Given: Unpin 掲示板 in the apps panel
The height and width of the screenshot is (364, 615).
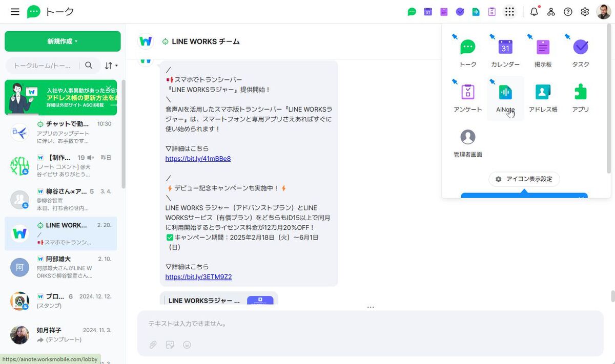Looking at the screenshot, I should 529,37.
